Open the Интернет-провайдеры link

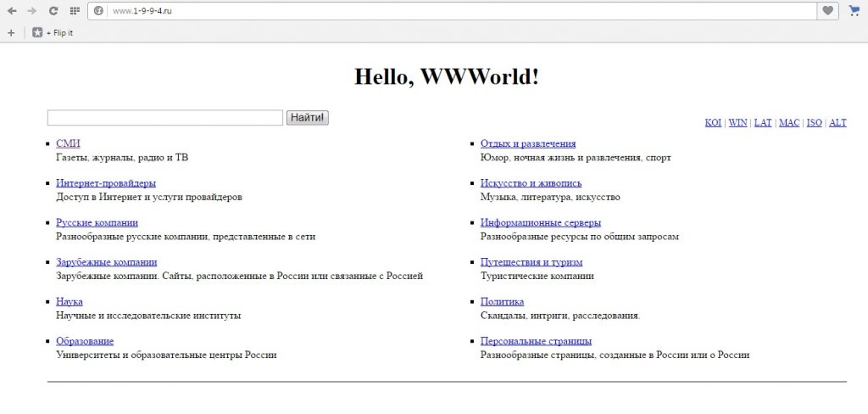click(x=105, y=183)
